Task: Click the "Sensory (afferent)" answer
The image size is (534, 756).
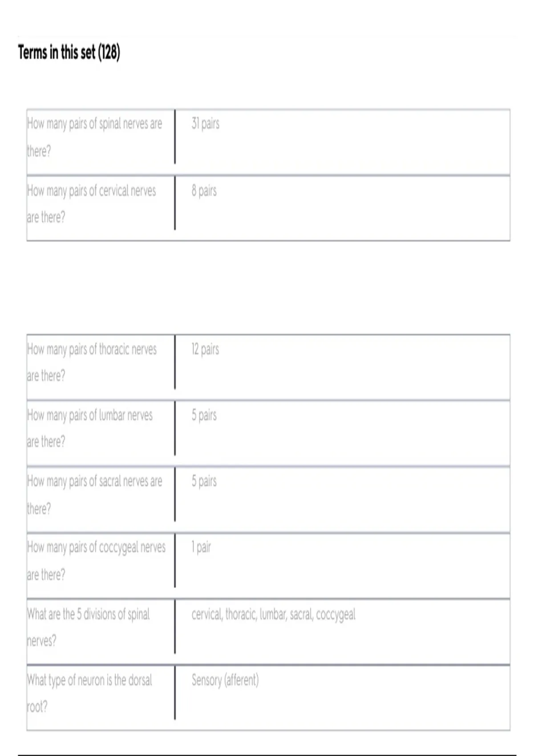Action: click(x=225, y=680)
